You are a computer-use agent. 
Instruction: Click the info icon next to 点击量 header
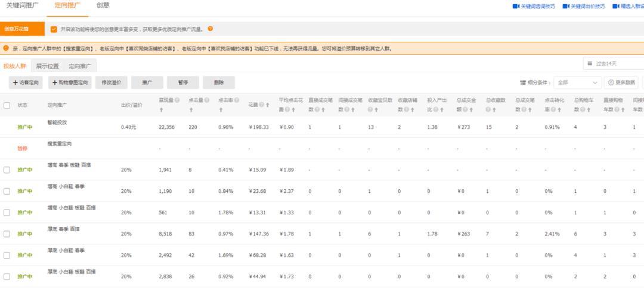[207, 100]
